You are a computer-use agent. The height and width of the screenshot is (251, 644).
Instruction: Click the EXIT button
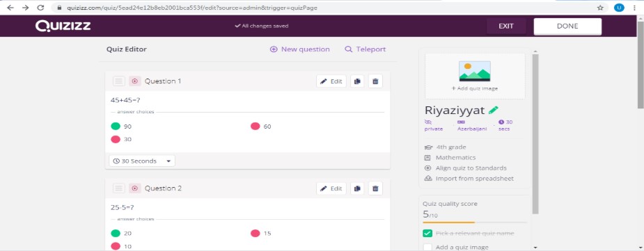tap(506, 26)
